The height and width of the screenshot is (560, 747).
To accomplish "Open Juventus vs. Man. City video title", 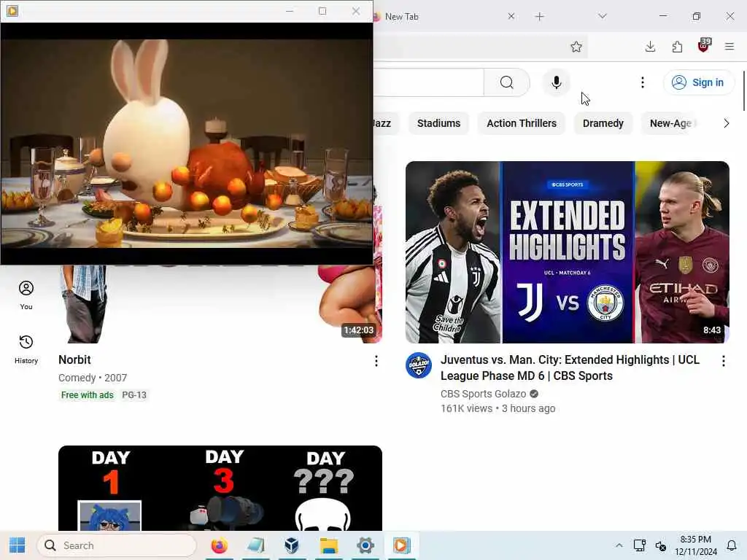I will tap(570, 367).
